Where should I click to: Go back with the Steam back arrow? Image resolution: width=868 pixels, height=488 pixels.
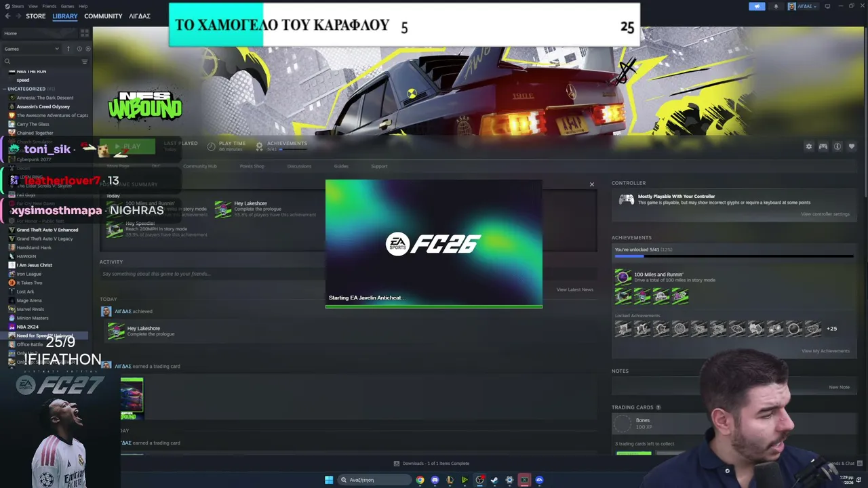[x=7, y=16]
